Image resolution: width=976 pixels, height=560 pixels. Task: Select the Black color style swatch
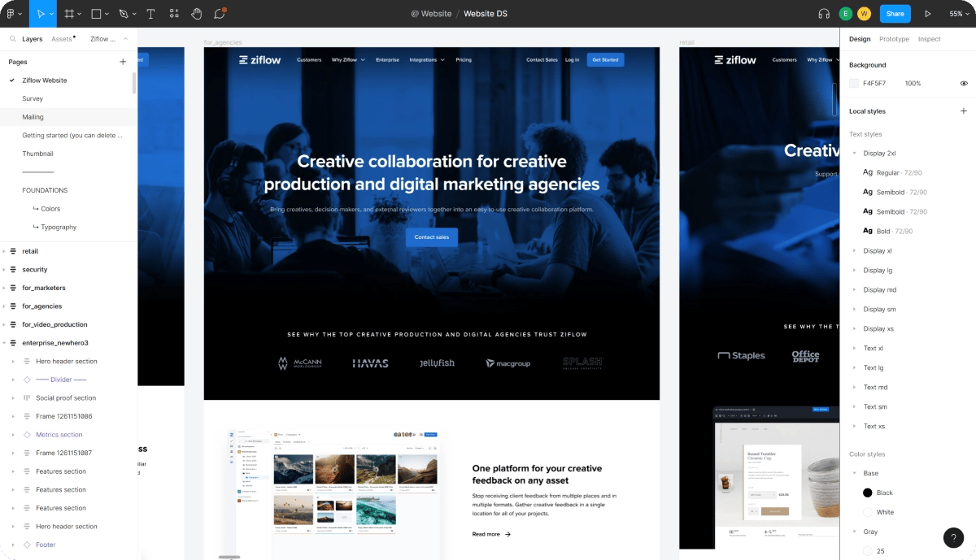867,493
